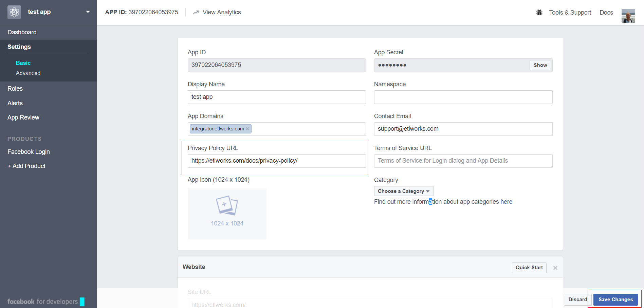Open the test app switcher dropdown arrow
This screenshot has width=644, height=308.
point(88,12)
